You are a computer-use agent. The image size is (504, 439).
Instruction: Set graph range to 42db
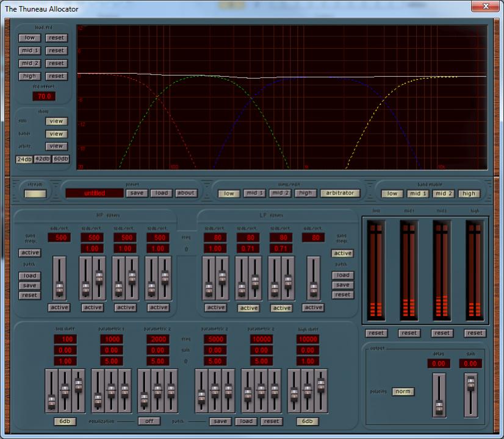[43, 159]
